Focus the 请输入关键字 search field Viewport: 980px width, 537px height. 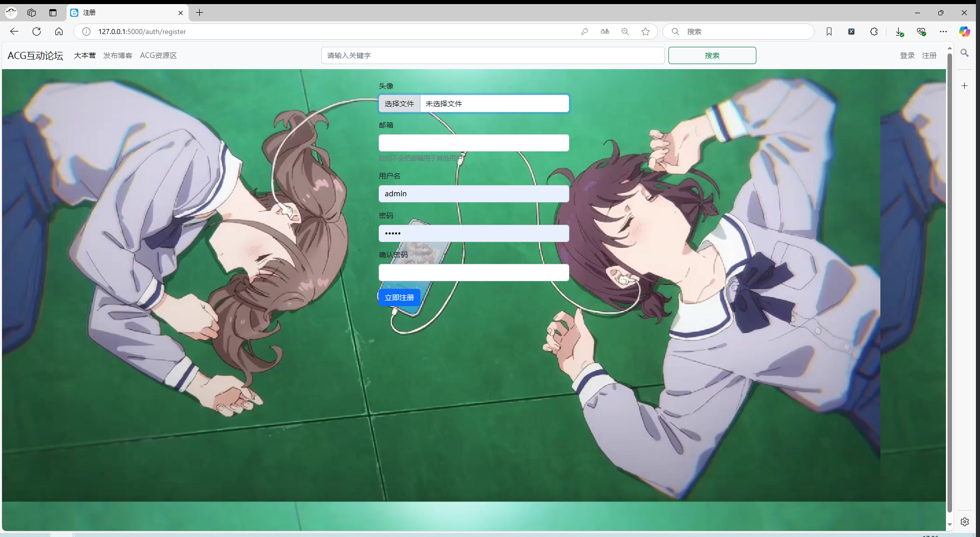(x=493, y=55)
